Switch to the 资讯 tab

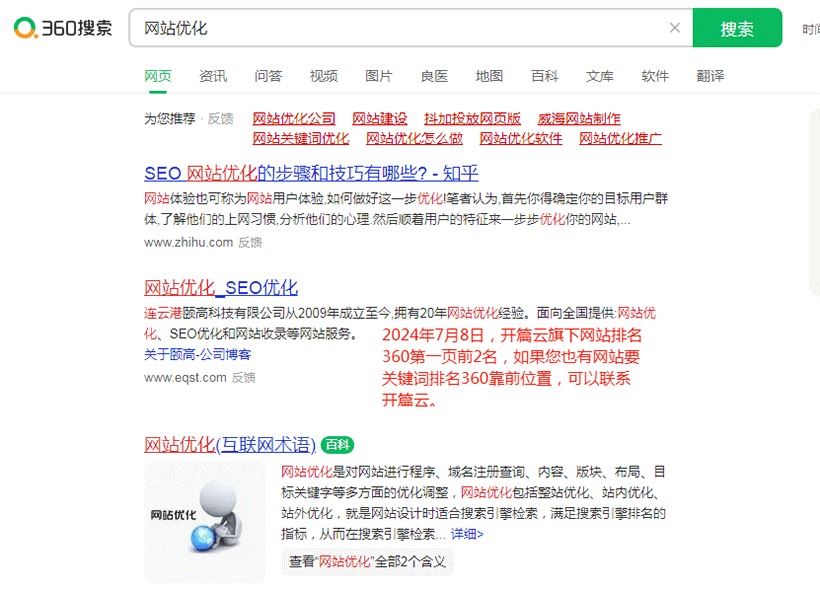(213, 76)
